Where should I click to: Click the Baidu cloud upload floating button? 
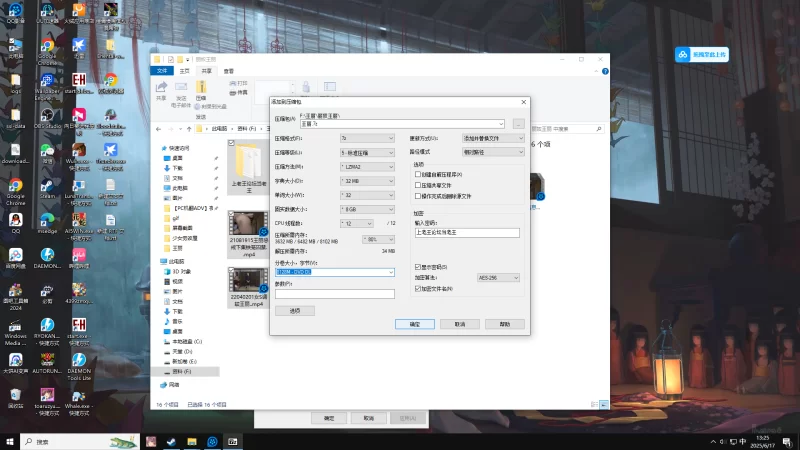[x=702, y=55]
